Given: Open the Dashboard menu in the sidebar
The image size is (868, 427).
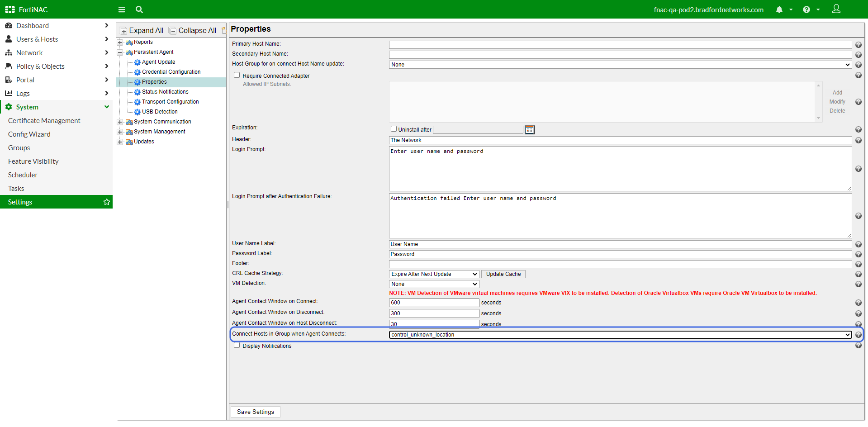Looking at the screenshot, I should coord(33,26).
